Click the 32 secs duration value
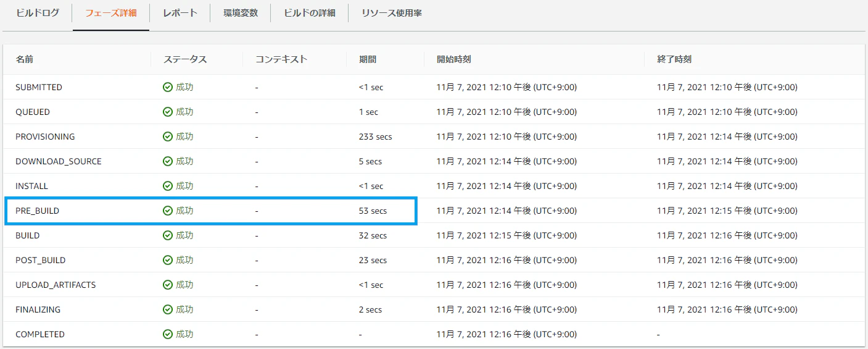868x349 pixels. [373, 235]
